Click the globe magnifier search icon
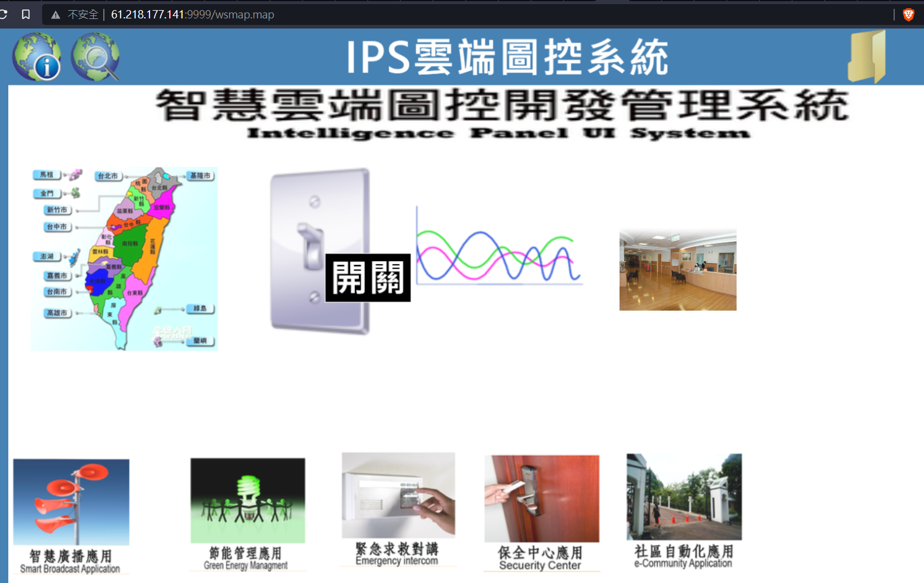Screen dimensions: 924x583 [x=96, y=57]
